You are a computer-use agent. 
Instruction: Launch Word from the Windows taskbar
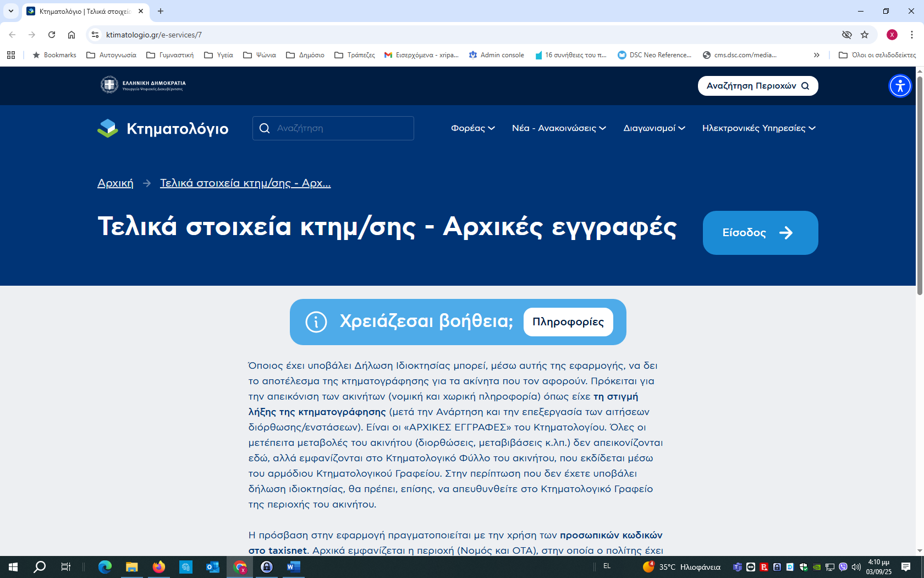point(293,566)
